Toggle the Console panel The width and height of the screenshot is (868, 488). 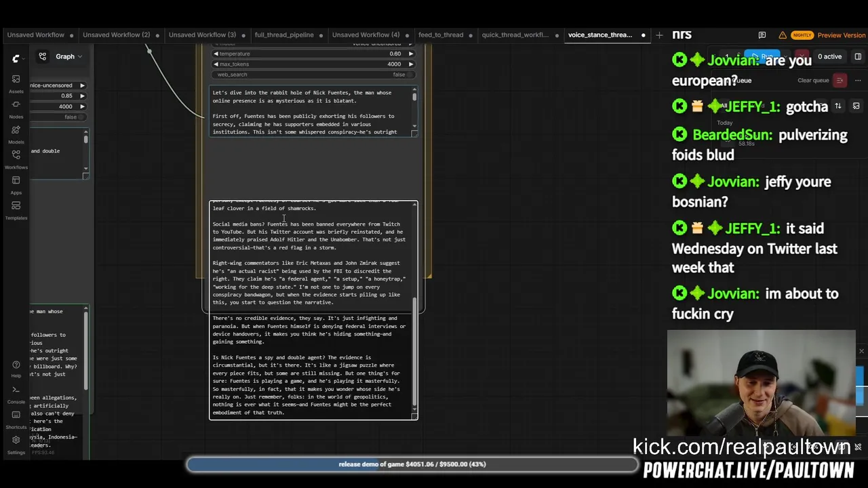coord(16,394)
